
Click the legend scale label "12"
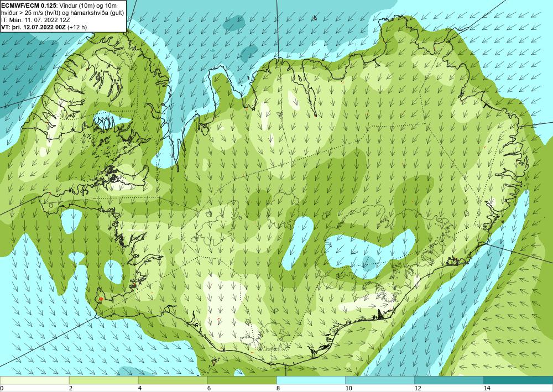(x=418, y=388)
